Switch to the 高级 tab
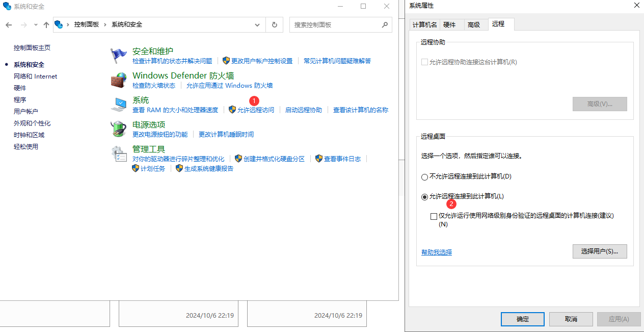Screen dimensions: 644x332 pyautogui.click(x=474, y=24)
